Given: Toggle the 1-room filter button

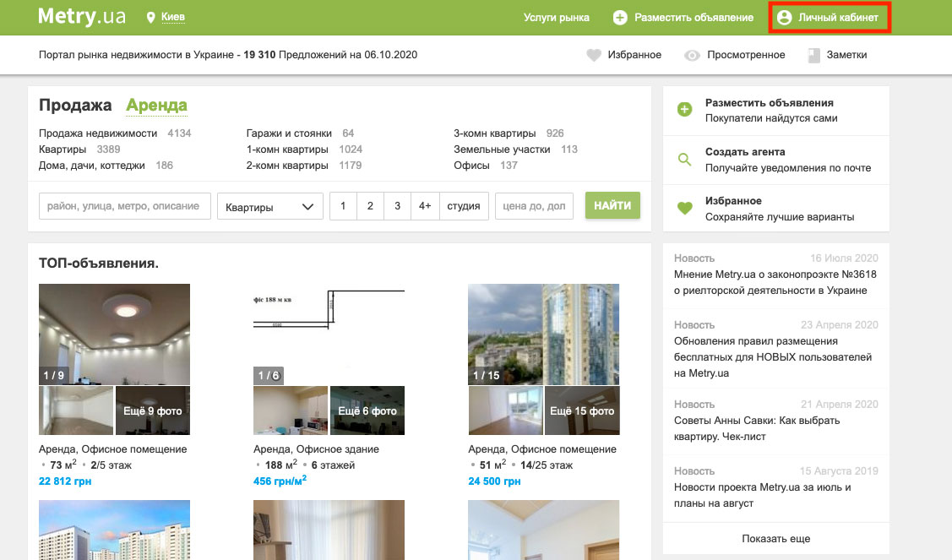Looking at the screenshot, I should click(x=343, y=206).
